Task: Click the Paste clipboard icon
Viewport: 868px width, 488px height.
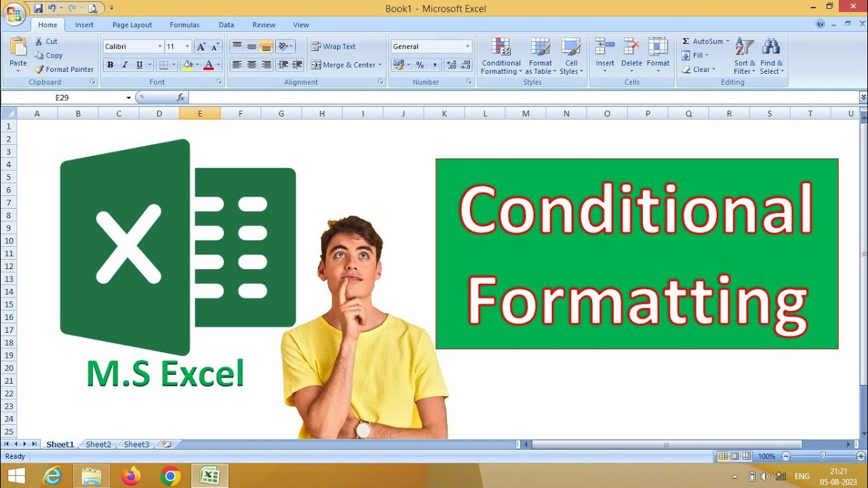Action: (18, 47)
